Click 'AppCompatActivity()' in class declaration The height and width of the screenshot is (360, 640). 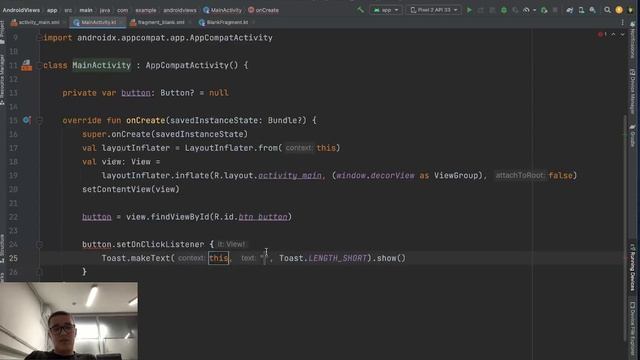coord(192,65)
